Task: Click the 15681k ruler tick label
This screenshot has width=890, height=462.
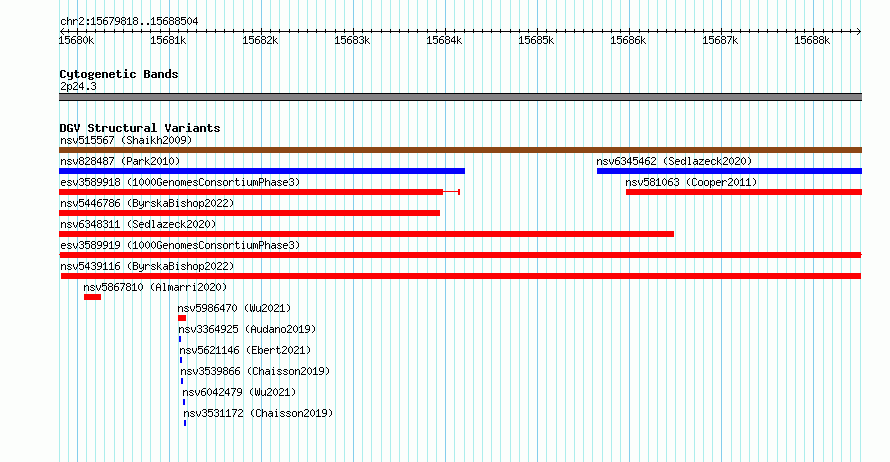Action: [168, 40]
